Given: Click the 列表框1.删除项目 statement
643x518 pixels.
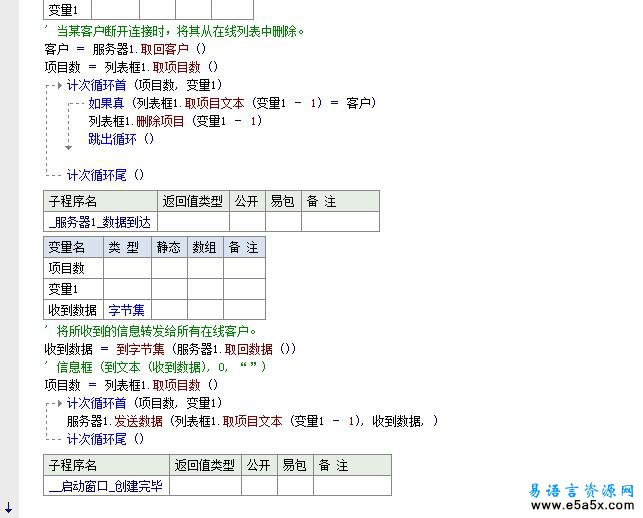Looking at the screenshot, I should pos(175,121).
